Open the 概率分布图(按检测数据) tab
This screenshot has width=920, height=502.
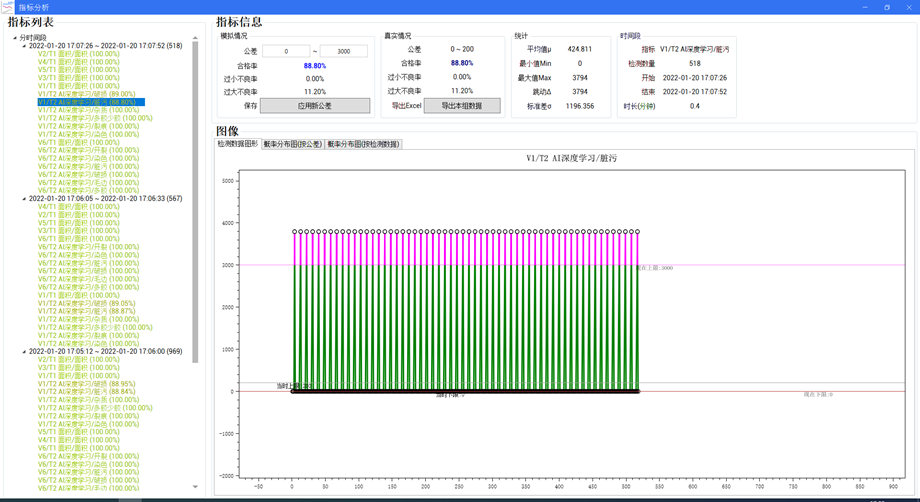coord(362,144)
